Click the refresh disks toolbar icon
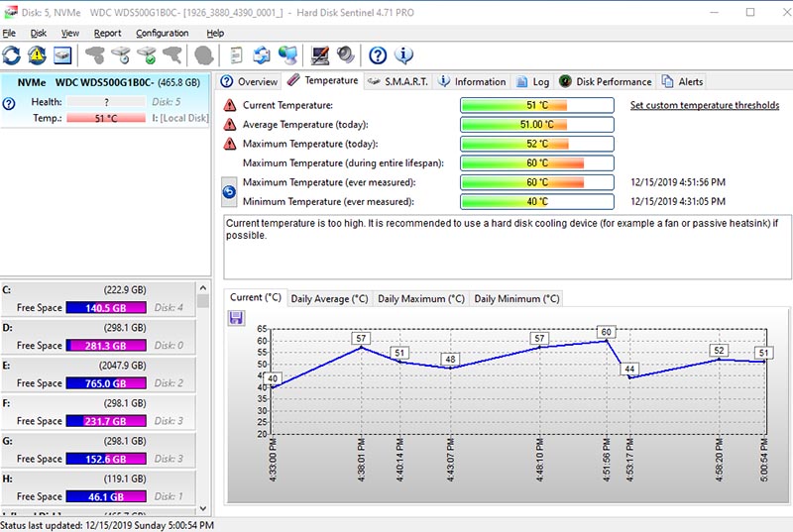This screenshot has height=532, width=793. tap(11, 55)
